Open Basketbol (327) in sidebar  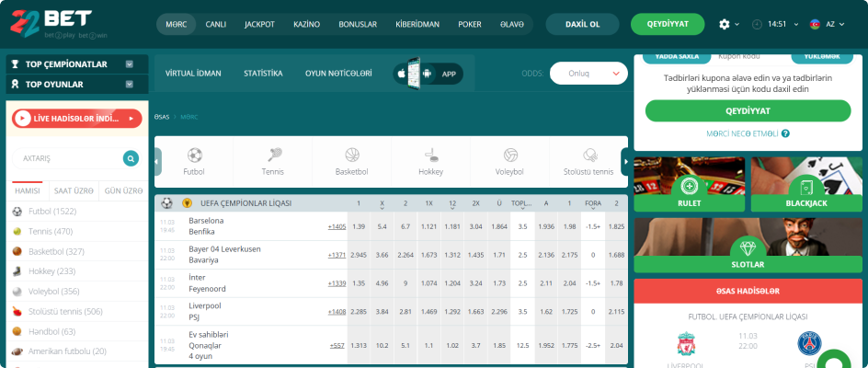coord(77,251)
